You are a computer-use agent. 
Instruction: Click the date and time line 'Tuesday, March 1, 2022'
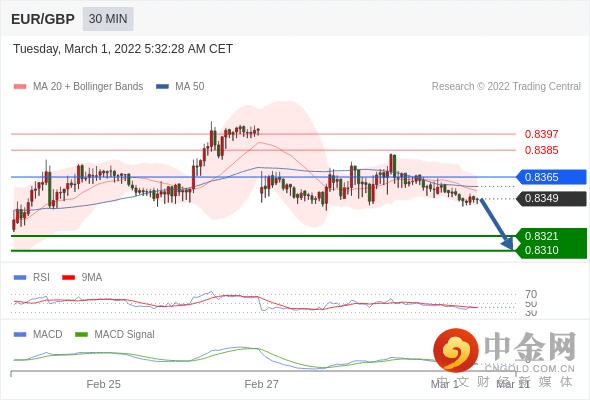123,49
